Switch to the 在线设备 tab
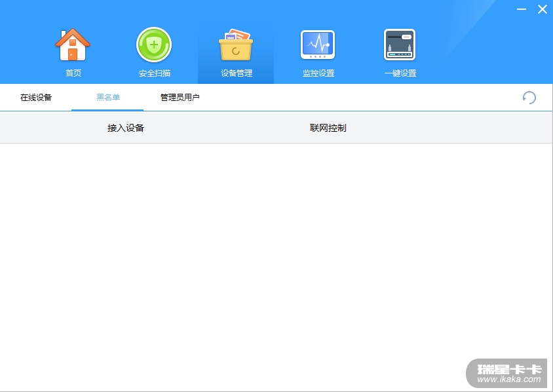Image resolution: width=553 pixels, height=392 pixels. [36, 98]
